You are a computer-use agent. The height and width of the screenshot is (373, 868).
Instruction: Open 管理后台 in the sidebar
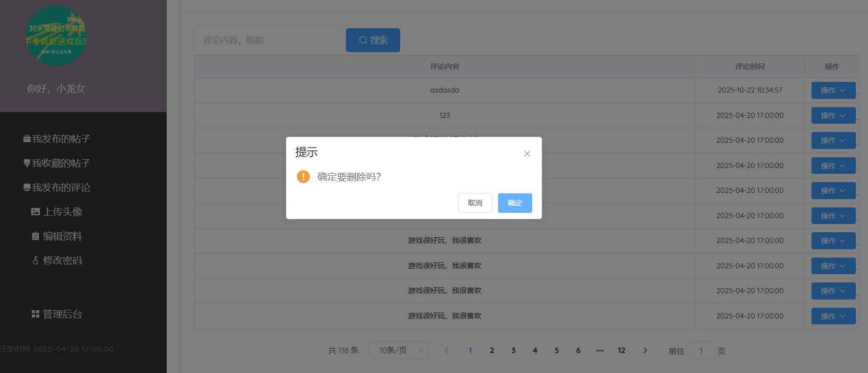(57, 314)
